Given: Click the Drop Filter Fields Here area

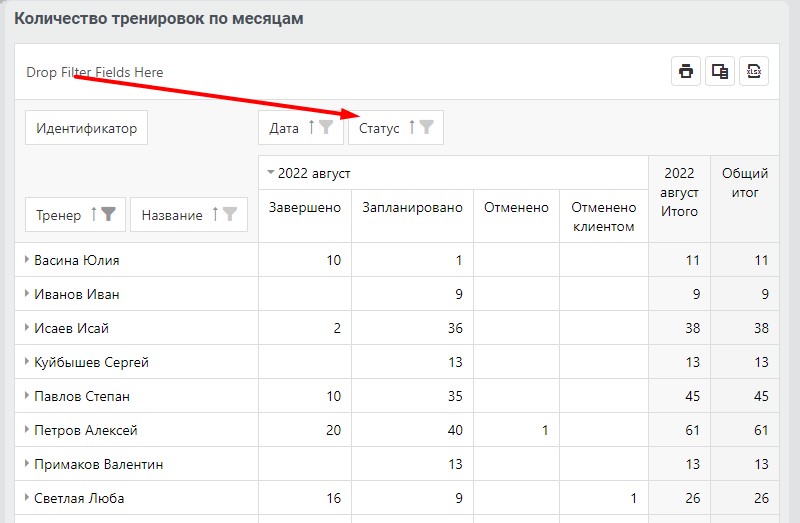Looking at the screenshot, I should pyautogui.click(x=95, y=72).
